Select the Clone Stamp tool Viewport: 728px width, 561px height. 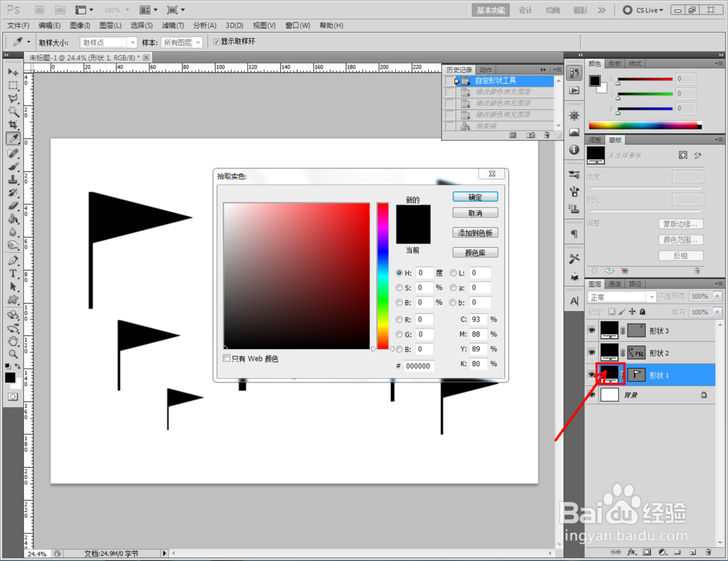[13, 179]
